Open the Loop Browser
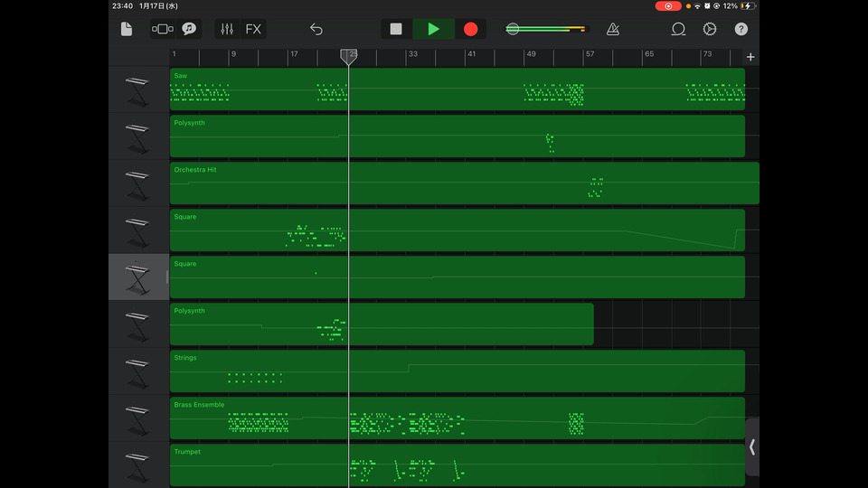 click(x=678, y=29)
